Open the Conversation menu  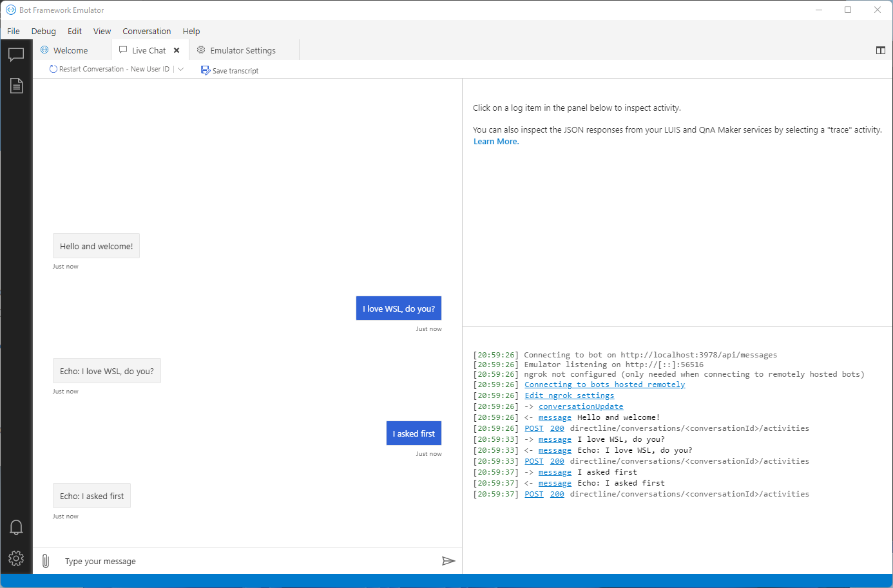[147, 31]
